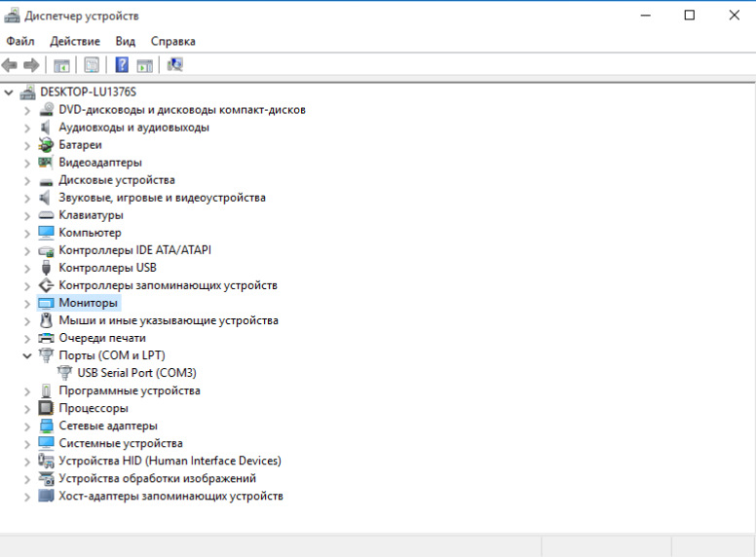Select the DESKTOP-LU1376S computer name

pos(89,93)
